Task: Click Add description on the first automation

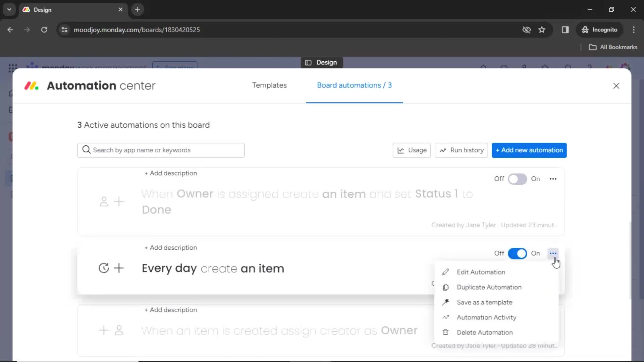Action: (x=171, y=173)
